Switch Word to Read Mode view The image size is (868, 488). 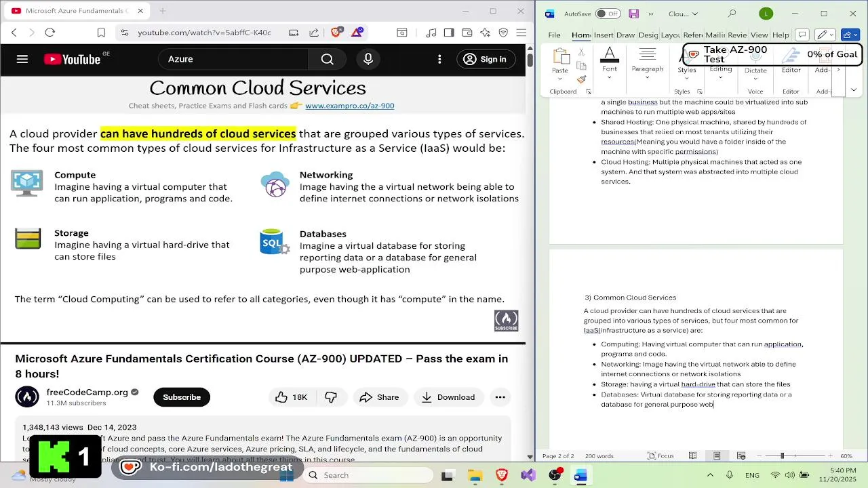692,455
